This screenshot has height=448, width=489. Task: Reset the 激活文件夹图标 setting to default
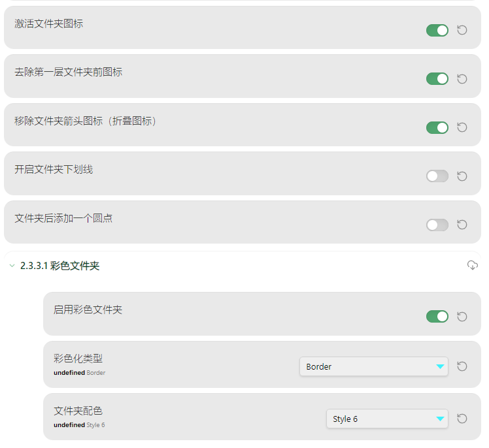[x=462, y=30]
